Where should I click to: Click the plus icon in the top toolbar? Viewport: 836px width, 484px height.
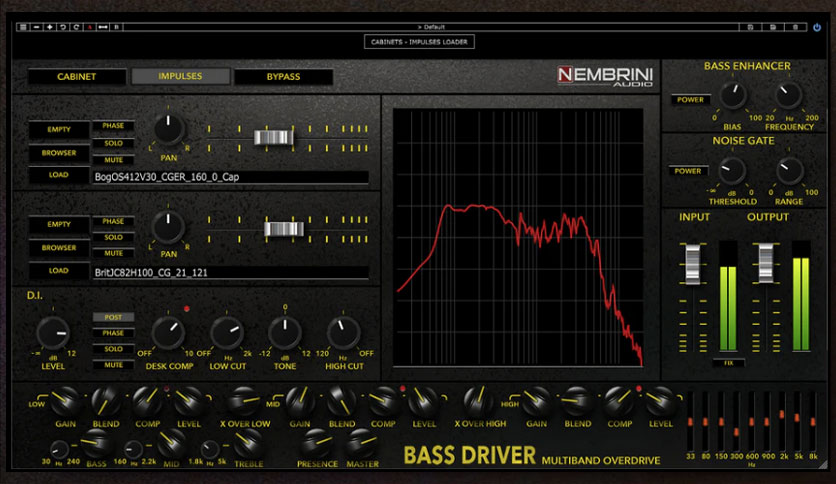pos(50,27)
